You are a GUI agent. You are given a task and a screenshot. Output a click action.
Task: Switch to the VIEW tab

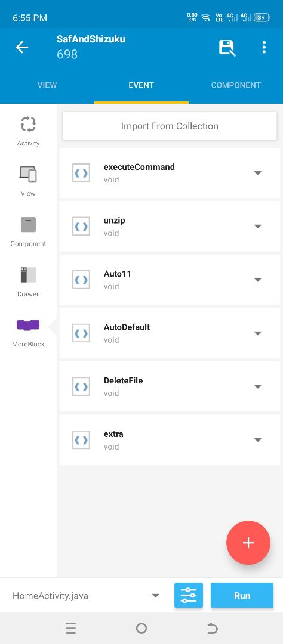point(47,85)
